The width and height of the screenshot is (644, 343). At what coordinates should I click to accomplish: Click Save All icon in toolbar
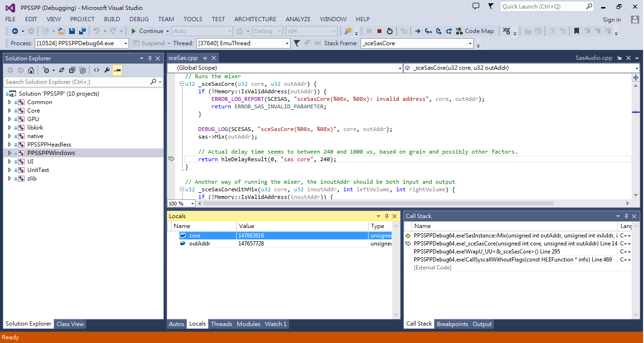82,31
